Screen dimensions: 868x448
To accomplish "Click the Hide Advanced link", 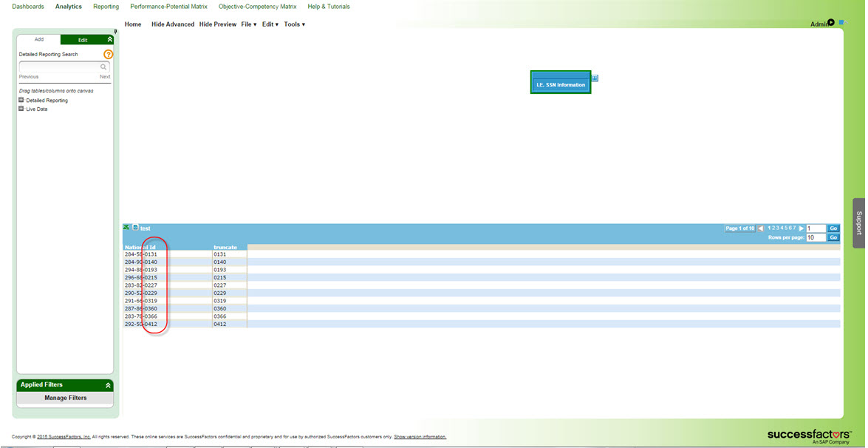I will tap(173, 24).
